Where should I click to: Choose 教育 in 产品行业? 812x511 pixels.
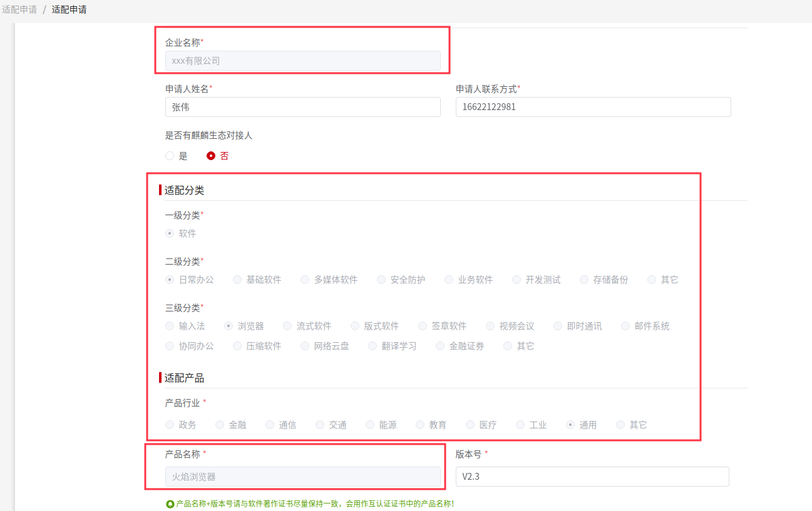click(x=420, y=425)
